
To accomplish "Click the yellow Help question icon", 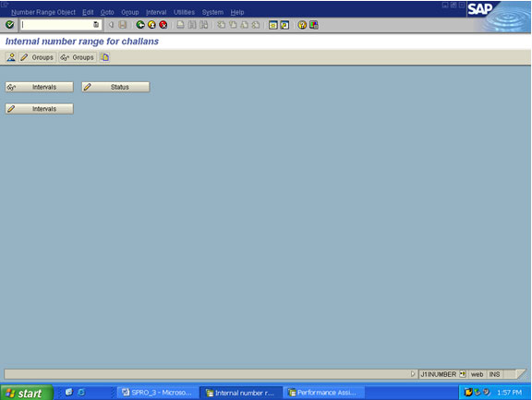I will pyautogui.click(x=302, y=25).
